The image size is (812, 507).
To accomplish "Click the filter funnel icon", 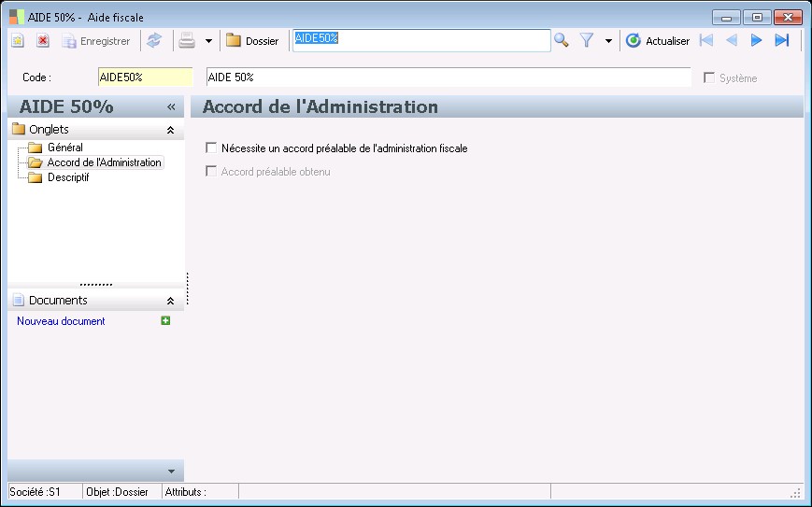I will point(587,40).
